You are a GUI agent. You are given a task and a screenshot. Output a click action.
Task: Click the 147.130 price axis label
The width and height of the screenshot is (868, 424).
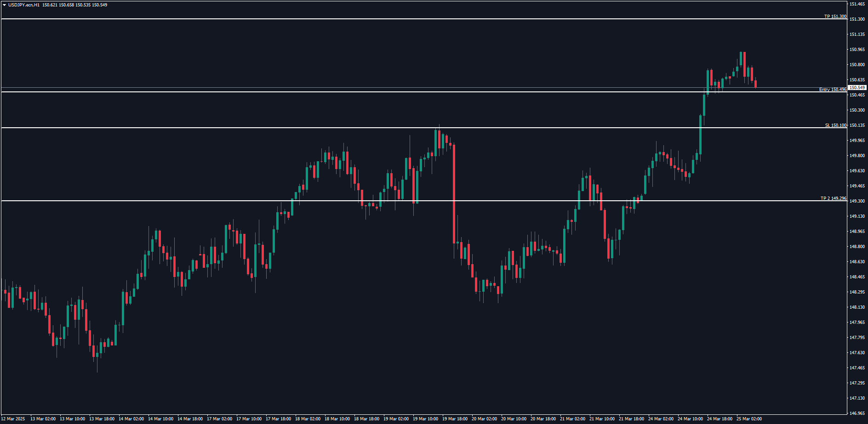click(857, 398)
